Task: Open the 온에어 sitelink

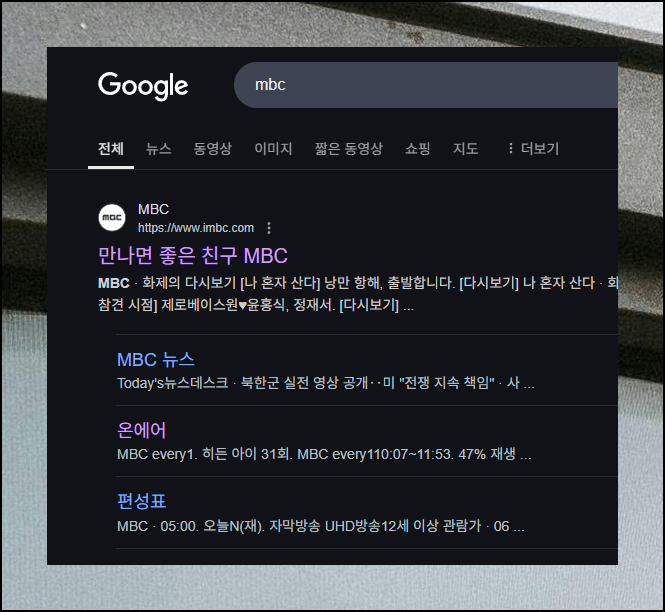Action: [x=141, y=430]
